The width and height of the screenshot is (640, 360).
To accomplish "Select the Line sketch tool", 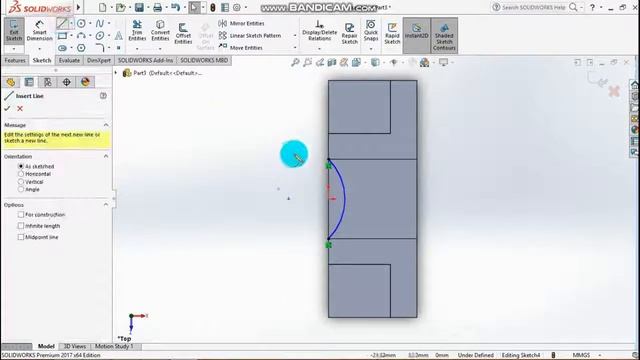I will coord(62,23).
